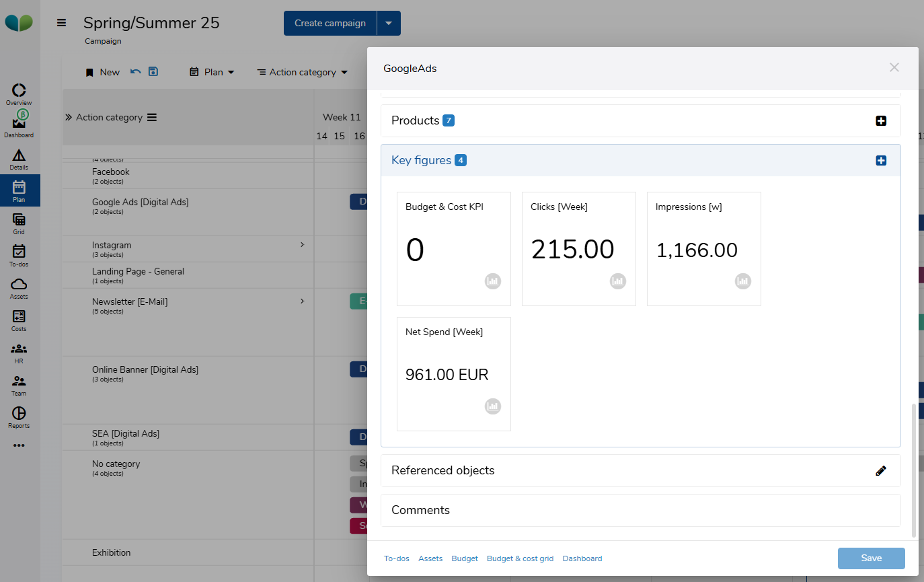Viewport: 924px width, 582px height.
Task: Select the Net Spend [Week] card
Action: click(454, 374)
